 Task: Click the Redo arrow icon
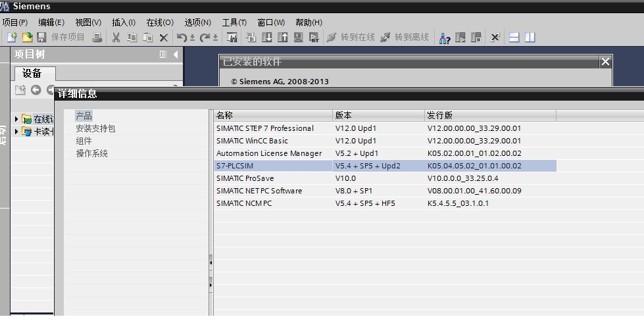pyautogui.click(x=205, y=37)
